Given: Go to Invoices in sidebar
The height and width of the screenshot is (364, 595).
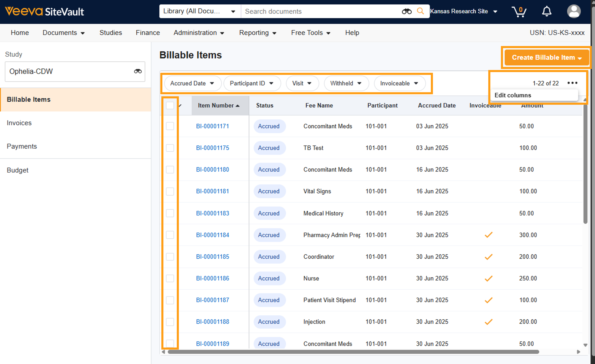Looking at the screenshot, I should [x=19, y=123].
